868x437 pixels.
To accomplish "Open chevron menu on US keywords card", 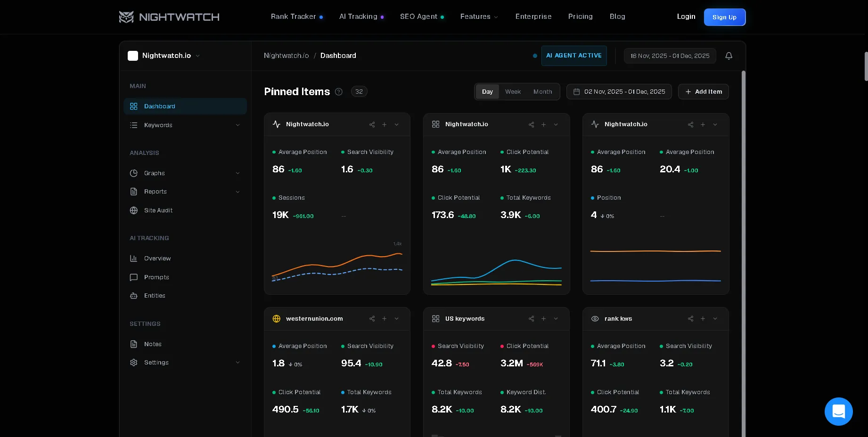I will coord(556,319).
